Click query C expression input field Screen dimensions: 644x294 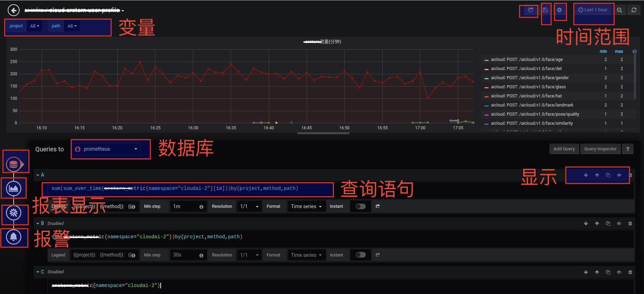tap(340, 286)
